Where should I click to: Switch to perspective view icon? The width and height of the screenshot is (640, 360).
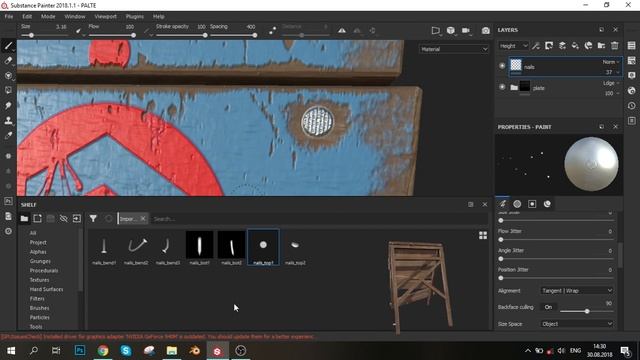coord(436,30)
